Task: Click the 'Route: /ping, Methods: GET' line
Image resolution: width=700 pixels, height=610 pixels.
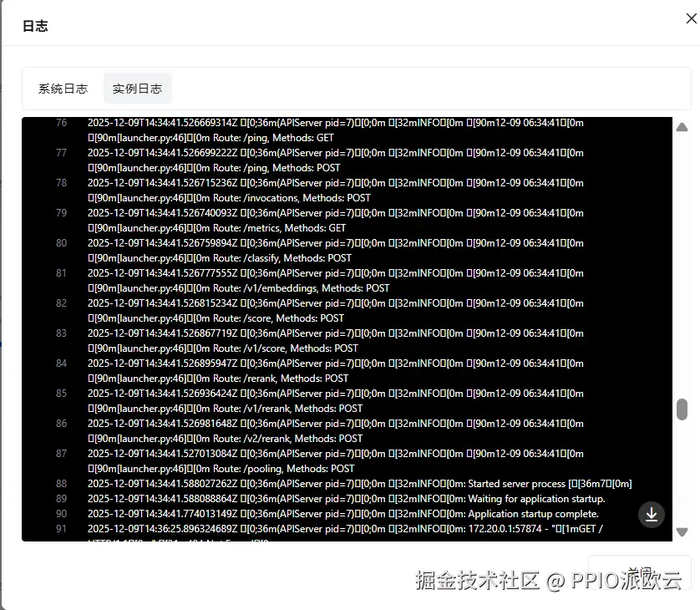Action: 273,138
